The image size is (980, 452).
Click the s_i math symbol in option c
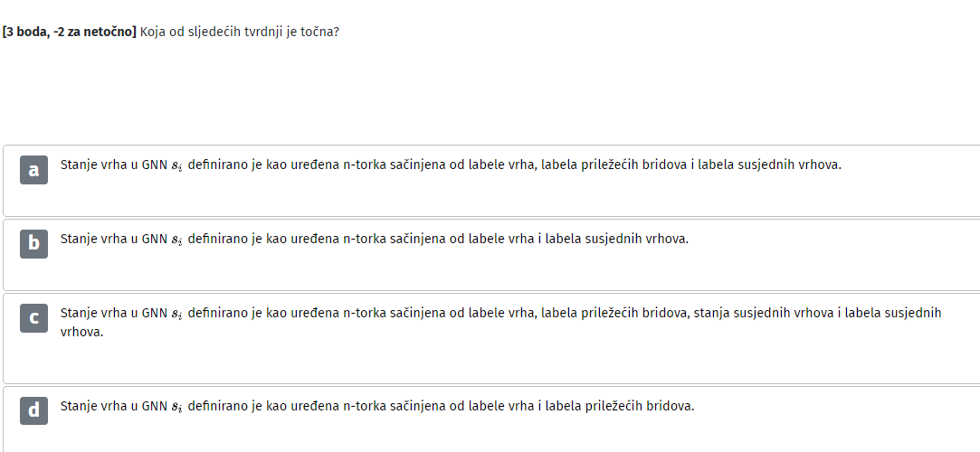click(x=176, y=314)
